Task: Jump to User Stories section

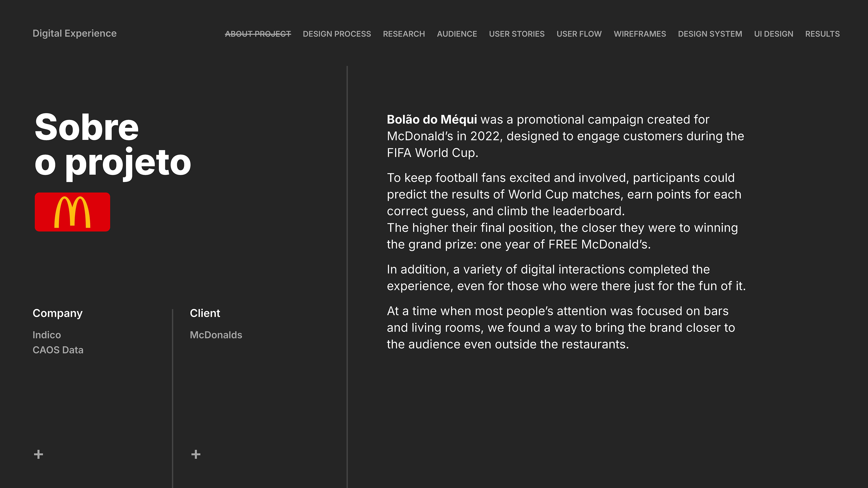Action: coord(517,34)
